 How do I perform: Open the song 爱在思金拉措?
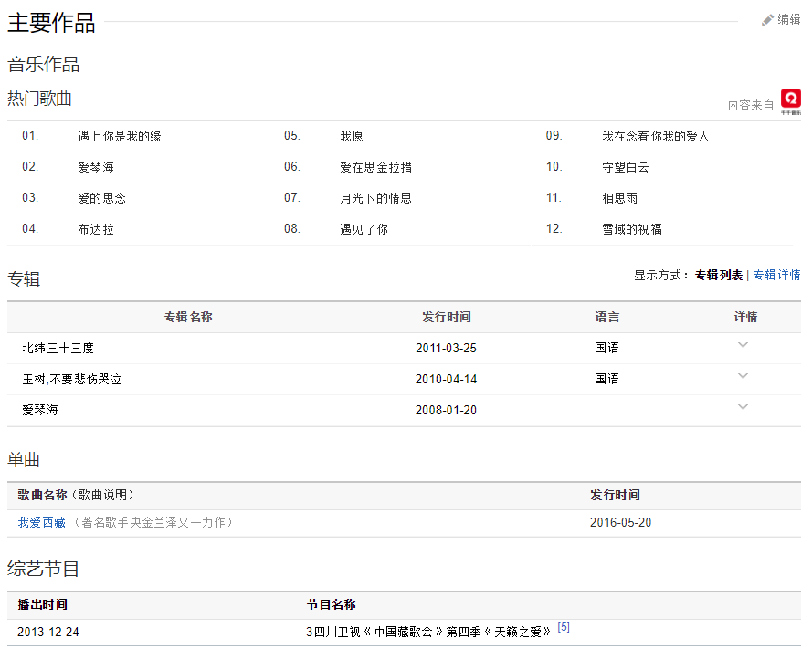click(375, 167)
